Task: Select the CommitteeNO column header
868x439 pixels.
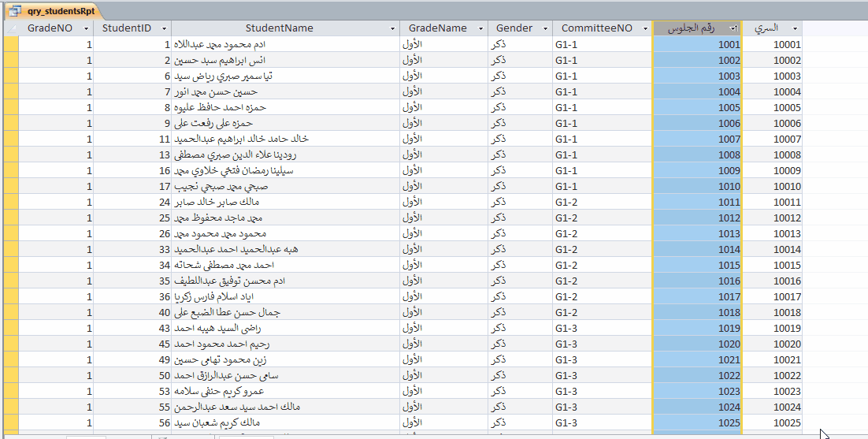Action: (596, 28)
